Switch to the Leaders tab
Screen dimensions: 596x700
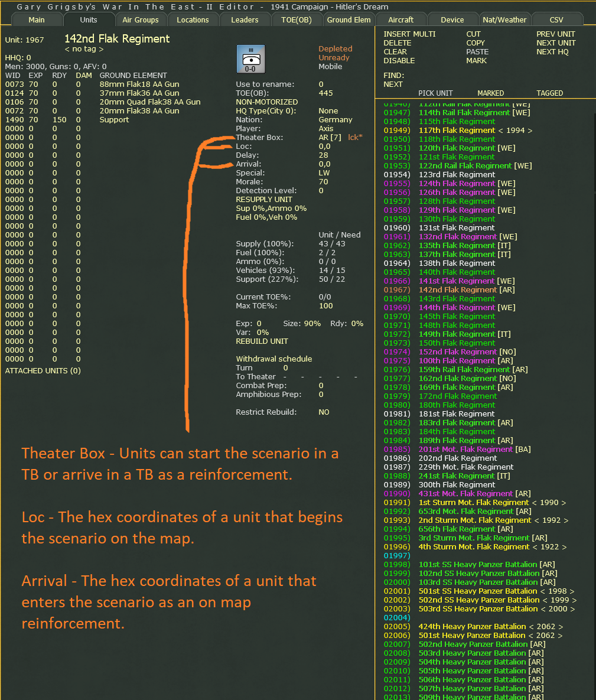245,19
